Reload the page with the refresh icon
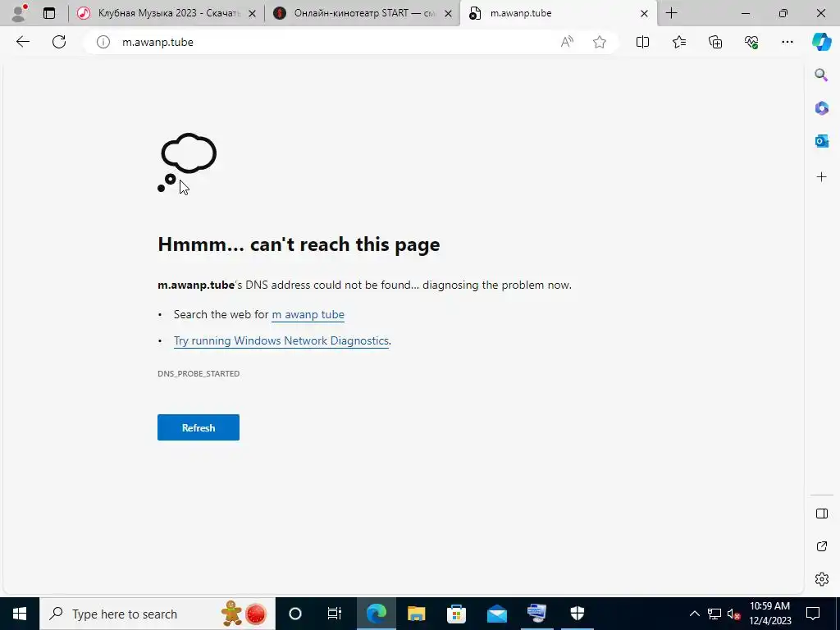Viewport: 840px width, 630px height. [x=59, y=42]
